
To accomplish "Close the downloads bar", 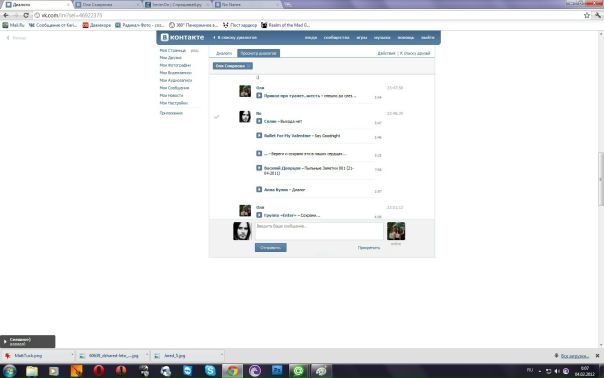I will (597, 356).
